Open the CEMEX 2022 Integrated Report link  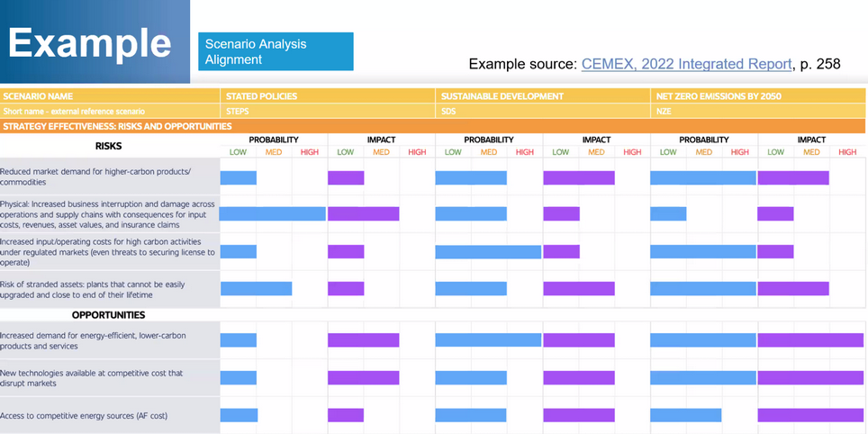coord(687,64)
